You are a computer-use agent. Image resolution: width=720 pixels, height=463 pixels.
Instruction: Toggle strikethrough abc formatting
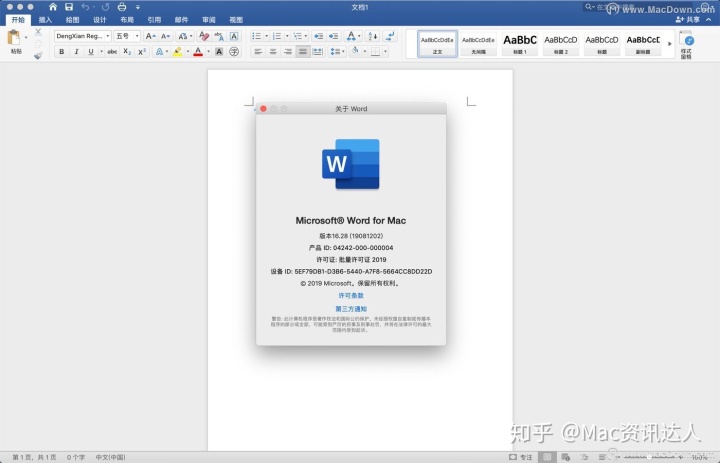point(112,52)
